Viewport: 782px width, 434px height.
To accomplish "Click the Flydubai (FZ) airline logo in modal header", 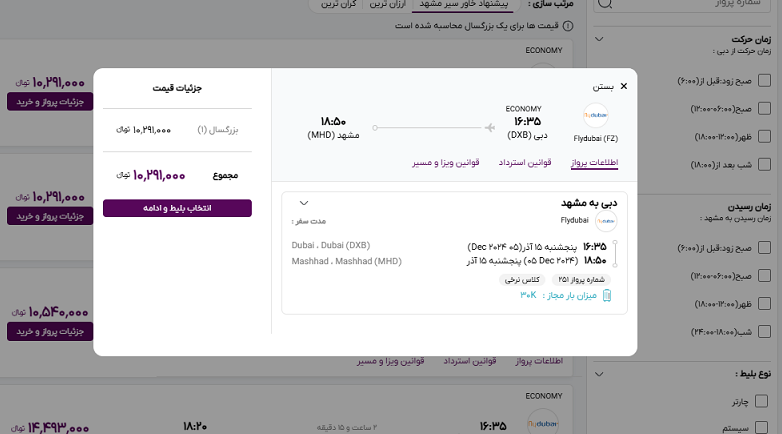I will [595, 115].
